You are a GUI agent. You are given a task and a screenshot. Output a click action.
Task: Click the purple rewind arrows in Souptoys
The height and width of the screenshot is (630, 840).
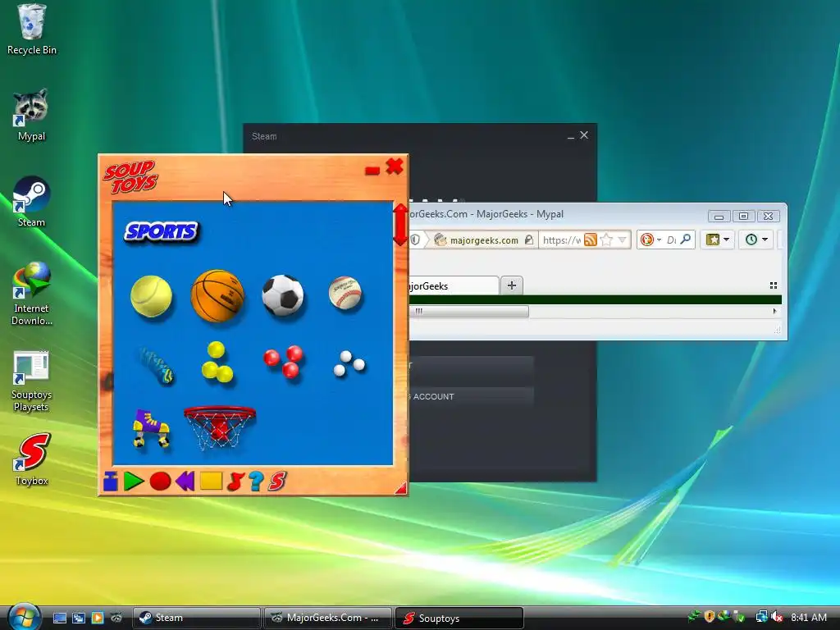(185, 481)
